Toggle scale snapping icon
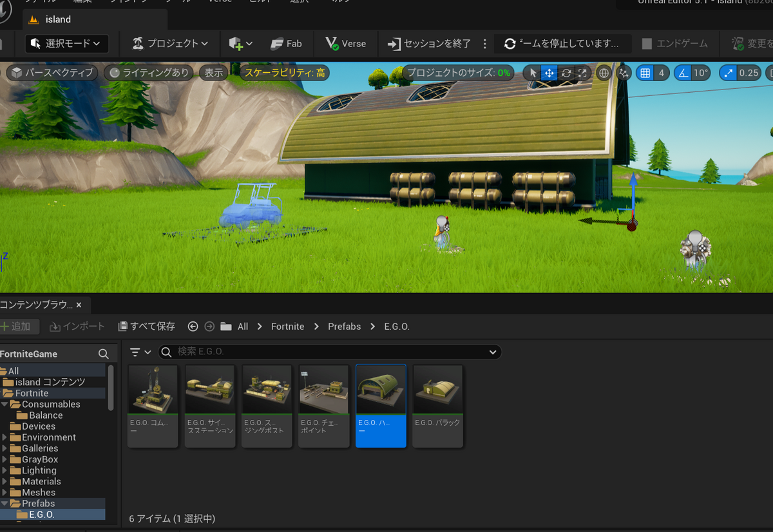This screenshot has width=773, height=532. 729,73
